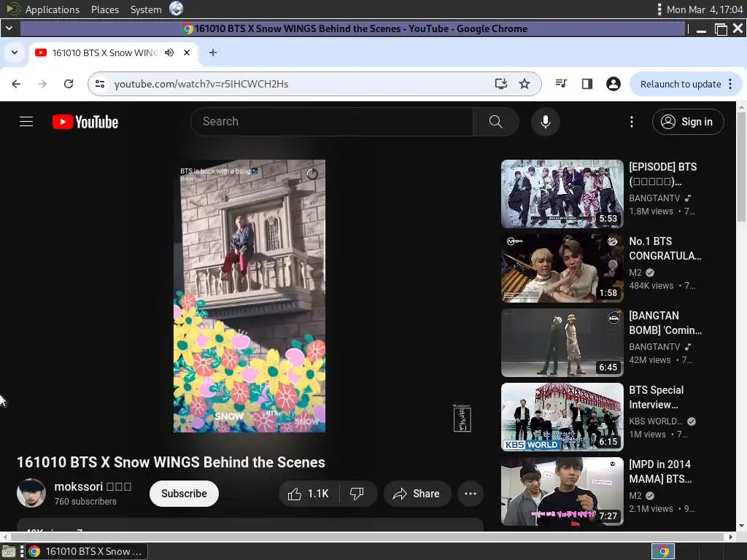Select Chrome window in taskbar
This screenshot has width=747, height=560.
coord(86,551)
